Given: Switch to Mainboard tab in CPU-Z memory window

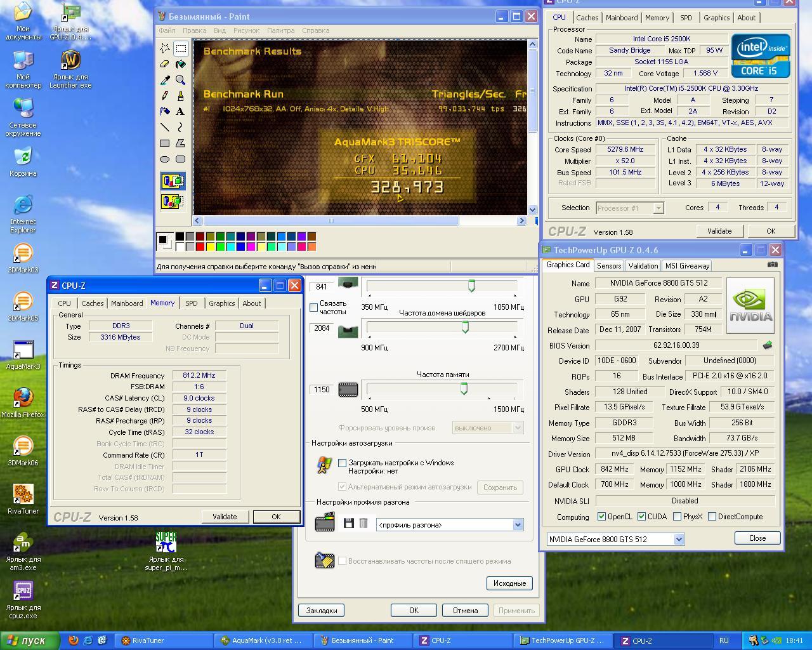Looking at the screenshot, I should point(128,303).
